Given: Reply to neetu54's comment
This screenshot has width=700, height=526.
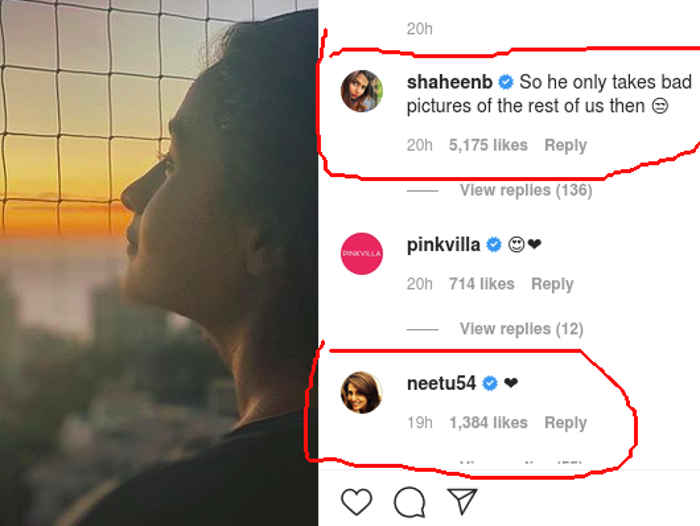Looking at the screenshot, I should click(x=565, y=423).
